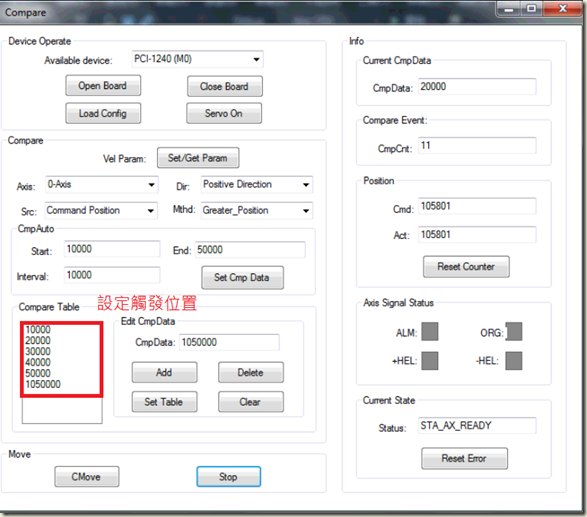
Task: Click the +HEL status indicator
Action: [429, 361]
